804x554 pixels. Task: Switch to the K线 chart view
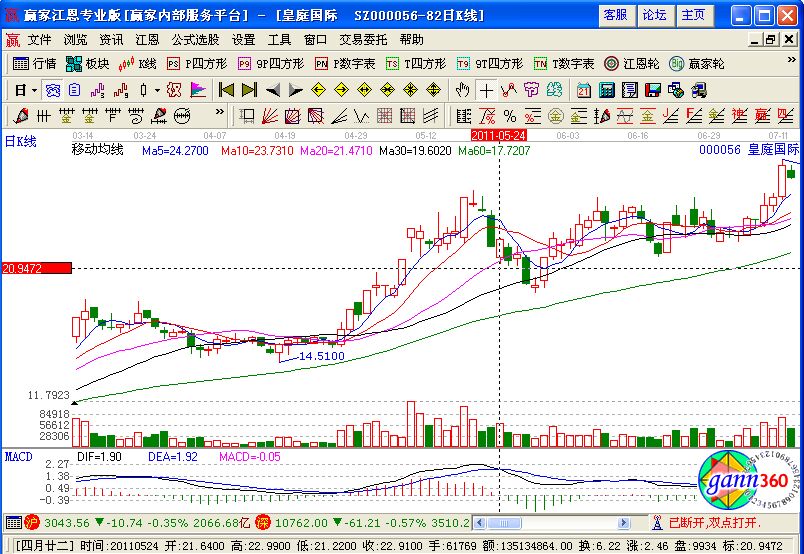coord(138,64)
